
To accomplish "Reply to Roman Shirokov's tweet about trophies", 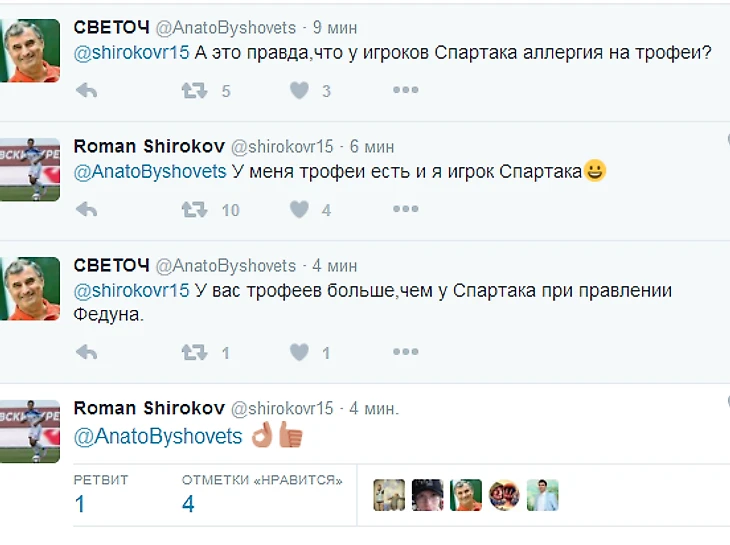I will pos(87,209).
